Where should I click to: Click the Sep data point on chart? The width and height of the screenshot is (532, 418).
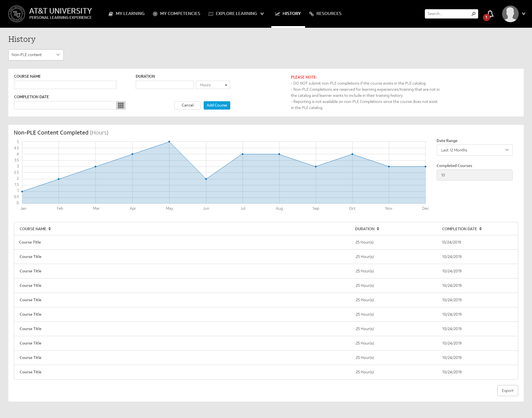pyautogui.click(x=316, y=167)
